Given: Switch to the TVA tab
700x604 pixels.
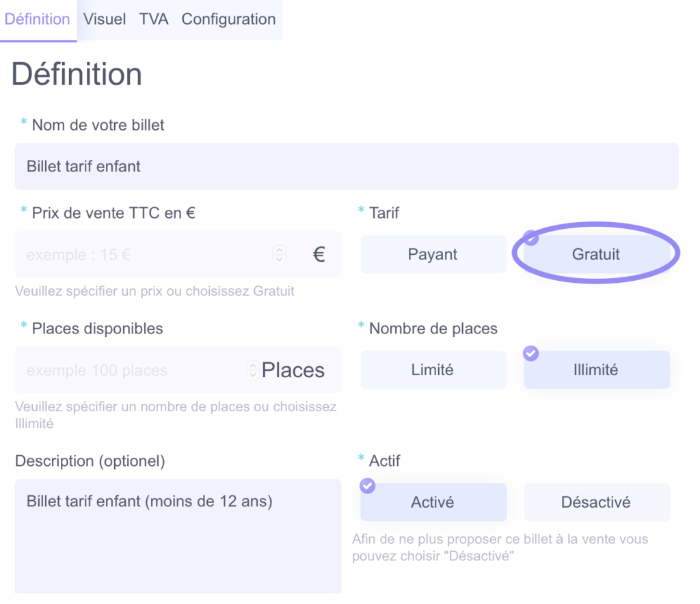Looking at the screenshot, I should [x=154, y=20].
